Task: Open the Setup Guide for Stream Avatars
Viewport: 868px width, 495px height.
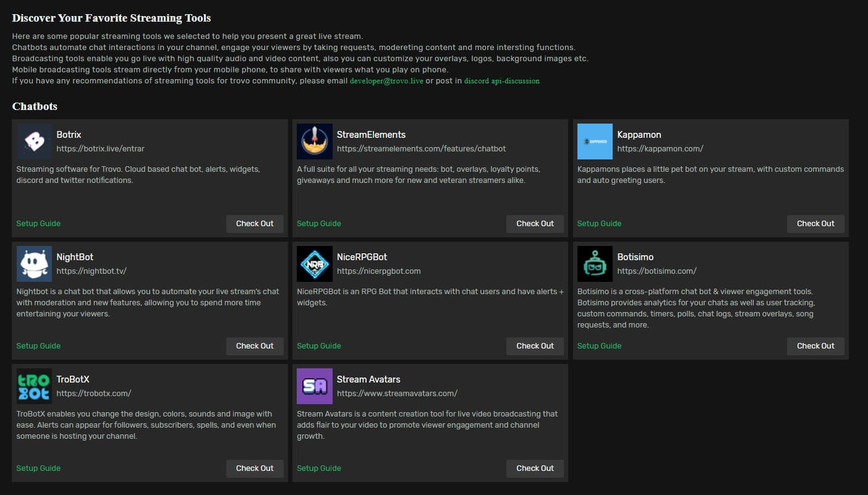Action: point(318,468)
